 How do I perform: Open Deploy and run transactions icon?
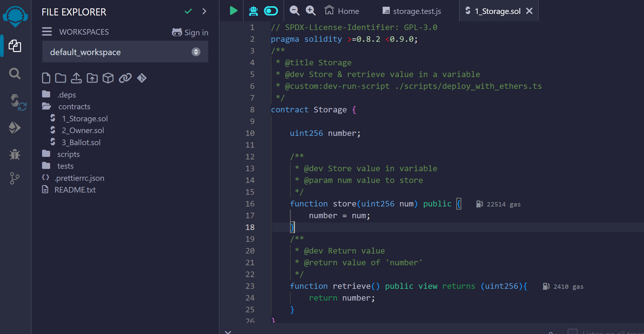pos(15,128)
